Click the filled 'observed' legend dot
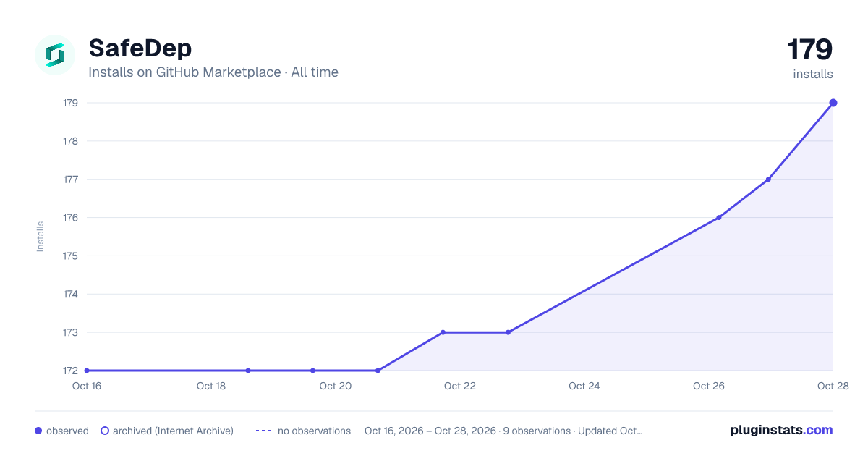This screenshot has height=456, width=868. 38,431
